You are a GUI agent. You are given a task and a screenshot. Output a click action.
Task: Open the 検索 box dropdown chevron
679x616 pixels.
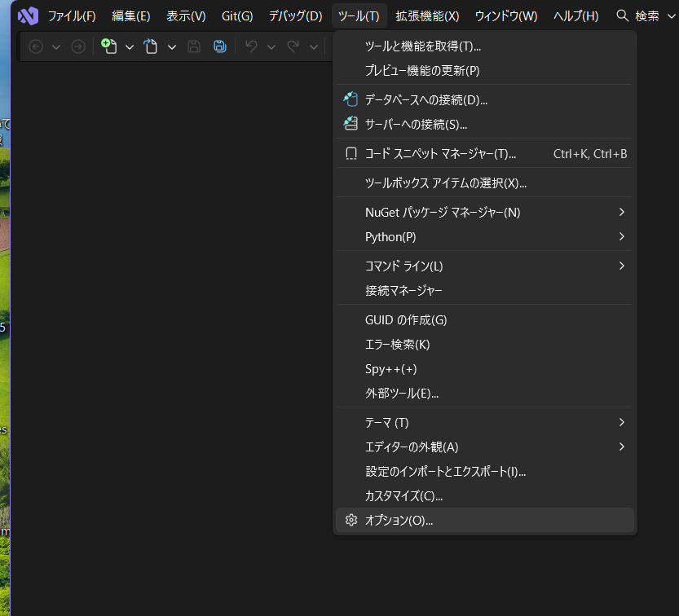[x=671, y=16]
